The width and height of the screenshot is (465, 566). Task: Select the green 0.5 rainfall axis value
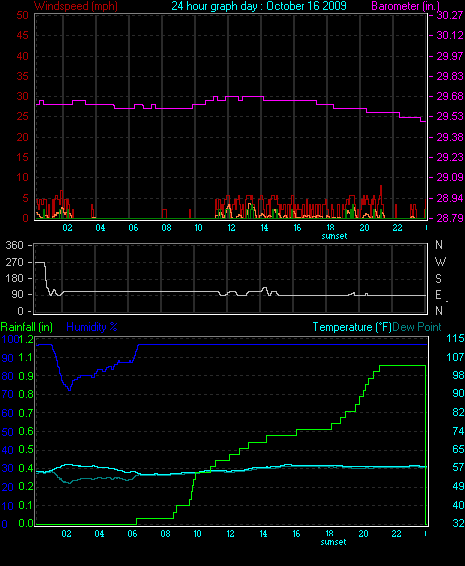click(26, 450)
